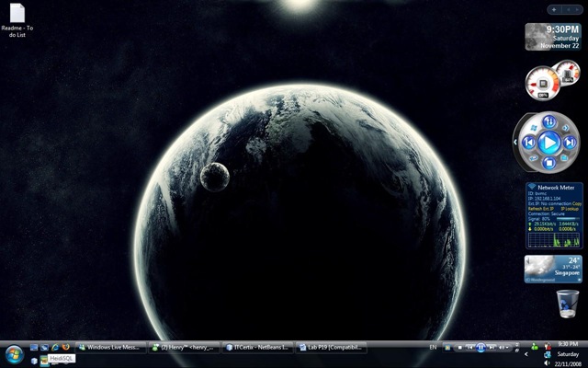The width and height of the screenshot is (588, 368).
Task: Toggle shuffle arrows button on media gadget
Action: (549, 121)
